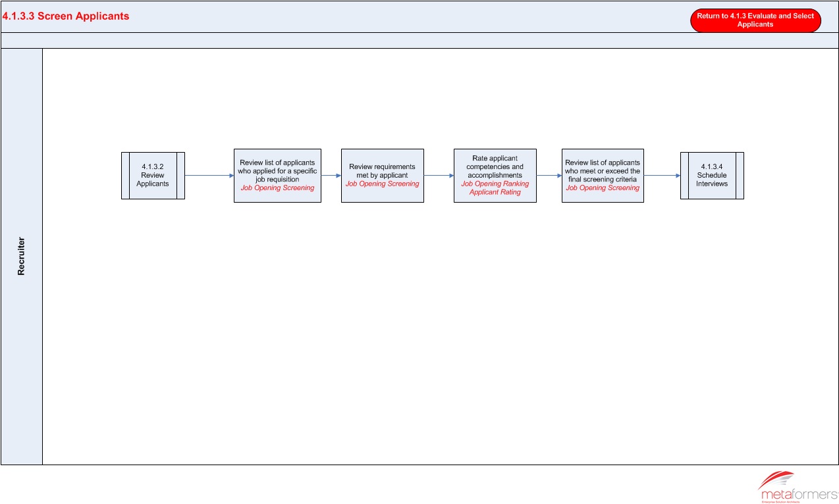Select the final screening criteria review box
The width and height of the screenshot is (839, 504).
pyautogui.click(x=603, y=176)
